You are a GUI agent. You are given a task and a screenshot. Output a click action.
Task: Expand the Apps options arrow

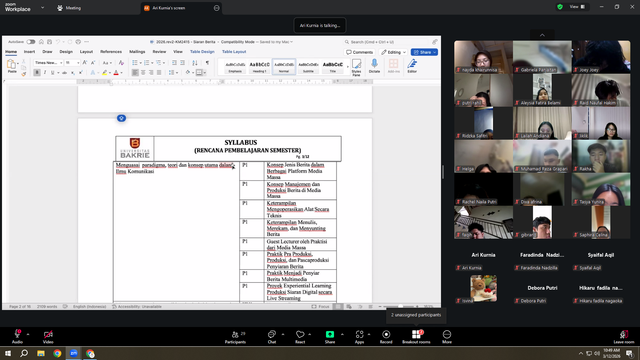(369, 334)
